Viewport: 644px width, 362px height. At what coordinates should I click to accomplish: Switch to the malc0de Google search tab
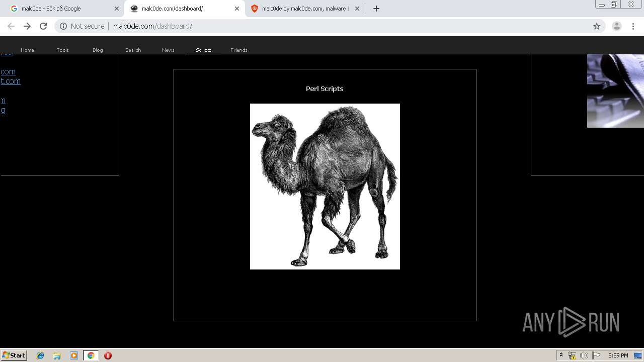(64, 9)
